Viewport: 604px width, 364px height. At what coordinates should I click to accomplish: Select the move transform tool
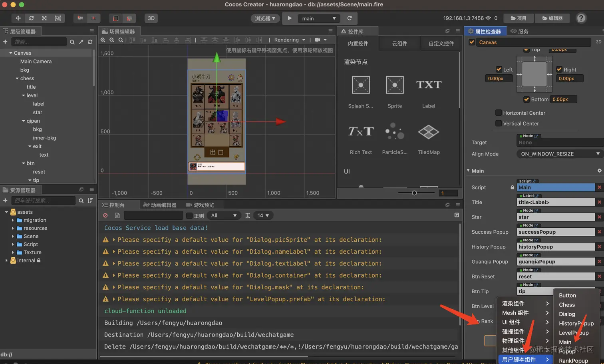click(x=18, y=18)
